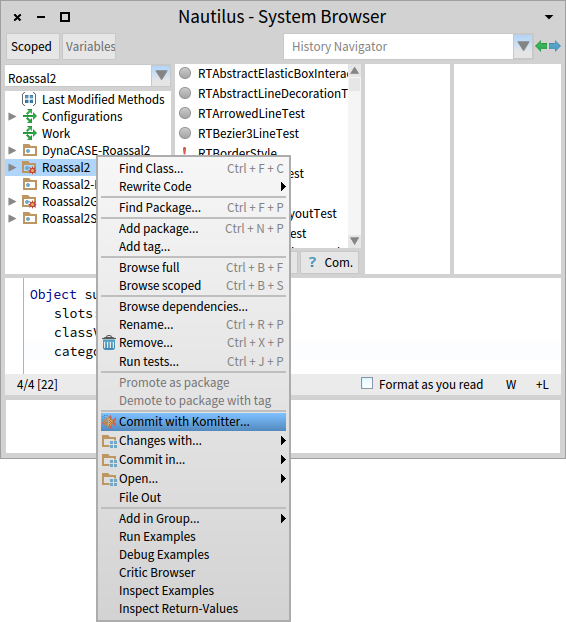
Task: Click the Roassal2 package filter field
Action: coord(78,78)
